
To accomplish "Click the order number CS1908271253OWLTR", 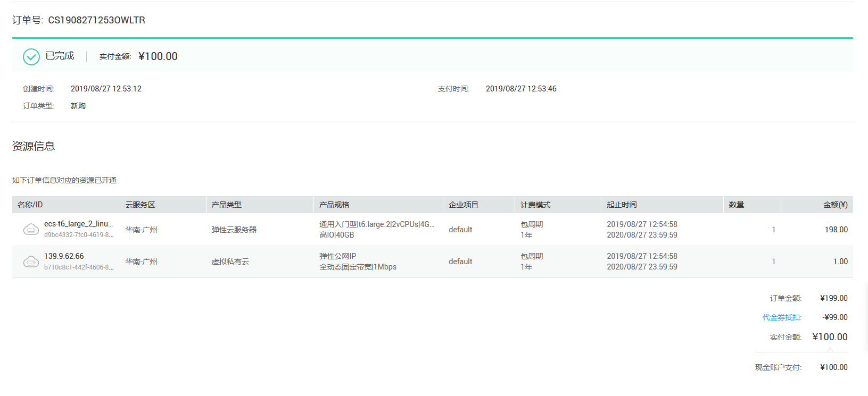I will point(96,20).
